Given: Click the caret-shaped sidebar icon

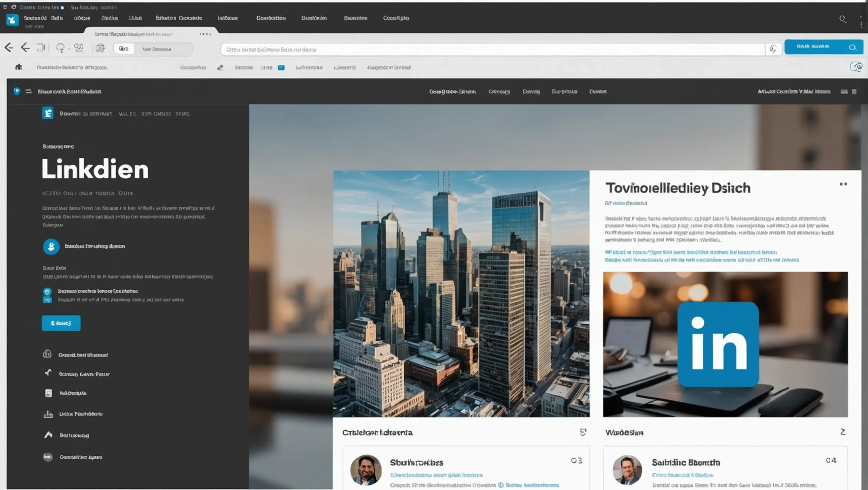Looking at the screenshot, I should tap(48, 435).
